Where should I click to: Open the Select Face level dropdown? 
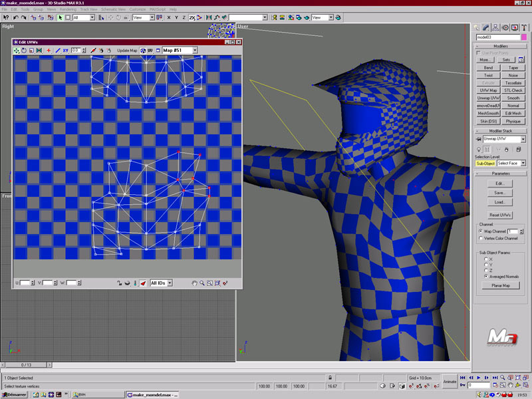click(511, 163)
